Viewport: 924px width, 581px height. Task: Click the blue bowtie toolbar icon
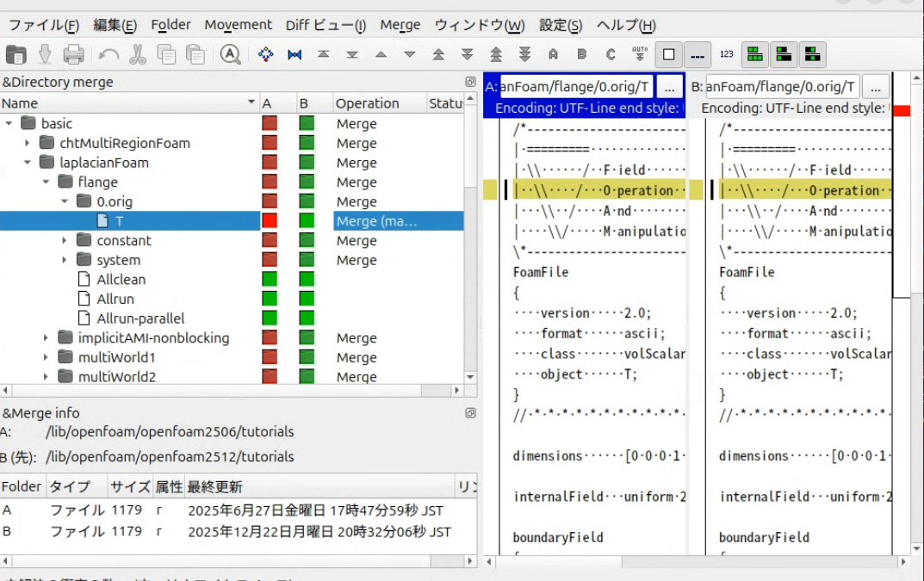click(x=295, y=55)
